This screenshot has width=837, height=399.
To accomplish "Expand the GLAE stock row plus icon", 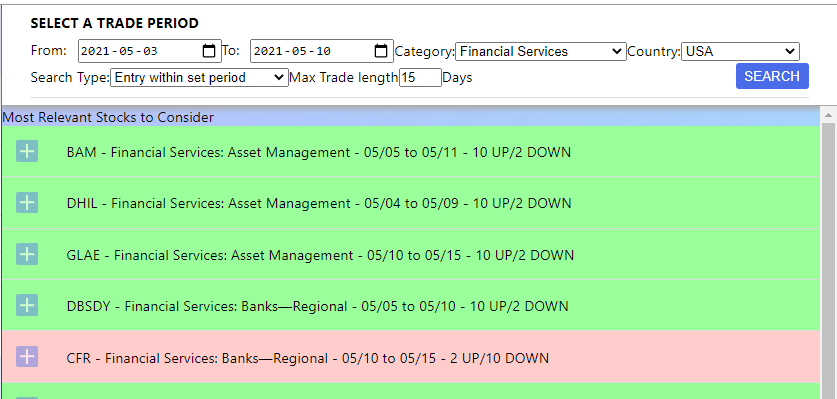I will click(27, 254).
